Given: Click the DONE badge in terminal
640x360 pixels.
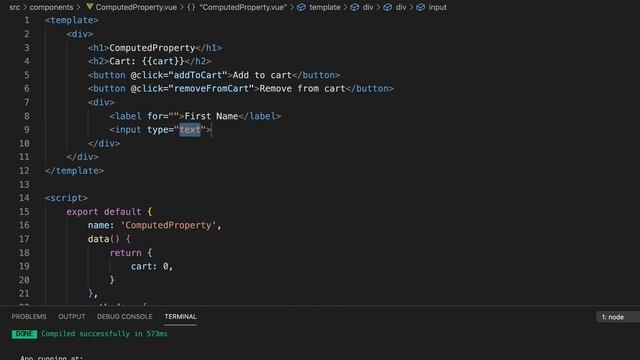Looking at the screenshot, I should [24, 334].
